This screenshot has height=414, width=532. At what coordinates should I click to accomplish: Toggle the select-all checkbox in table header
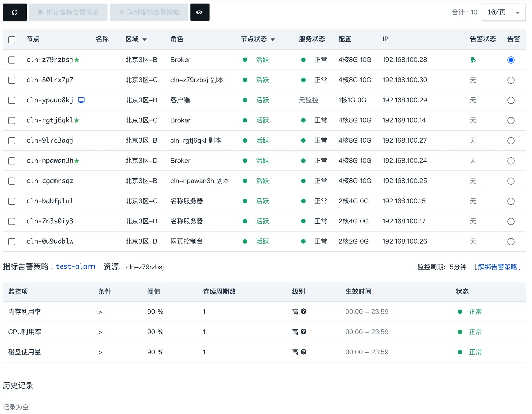(x=12, y=40)
